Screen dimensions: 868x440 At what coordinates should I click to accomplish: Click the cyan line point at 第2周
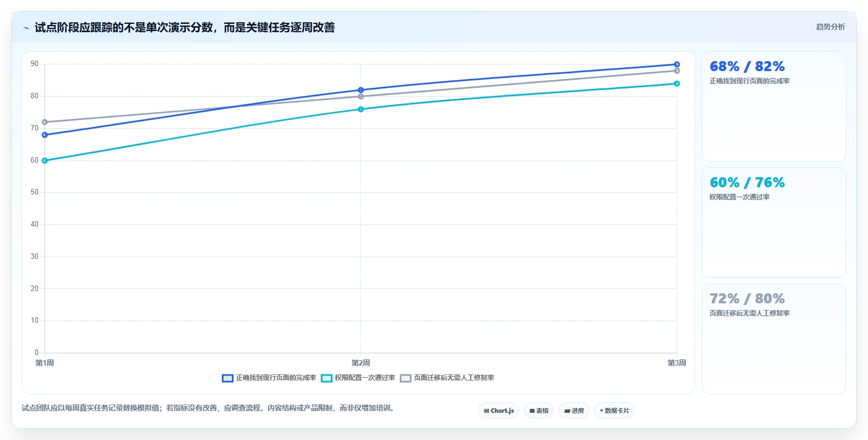coord(361,109)
